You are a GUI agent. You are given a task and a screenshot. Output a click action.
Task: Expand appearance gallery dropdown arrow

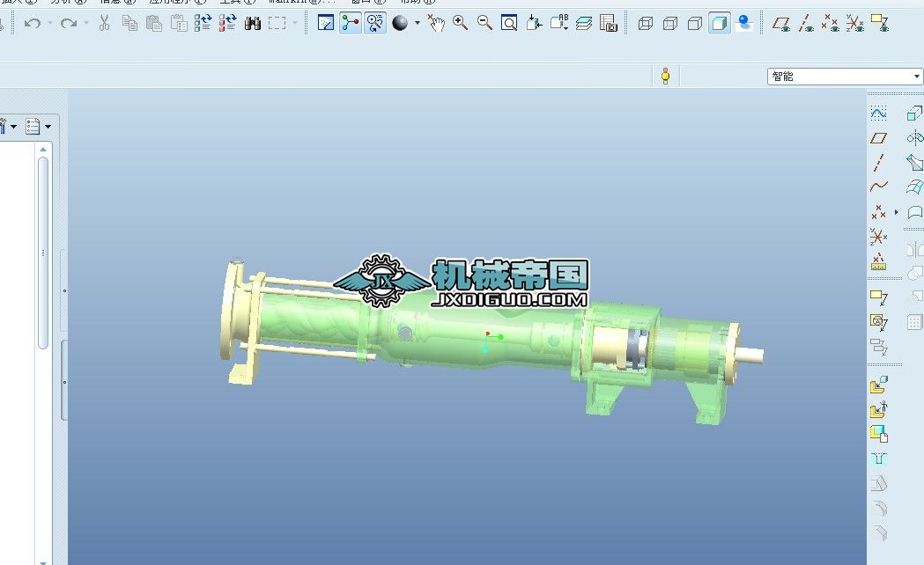coord(418,23)
